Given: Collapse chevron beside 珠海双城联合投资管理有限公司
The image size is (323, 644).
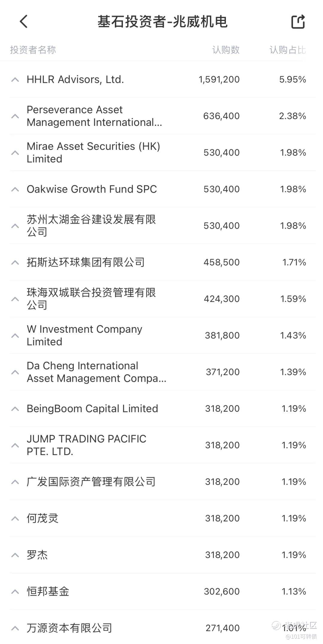Looking at the screenshot, I should (15, 299).
